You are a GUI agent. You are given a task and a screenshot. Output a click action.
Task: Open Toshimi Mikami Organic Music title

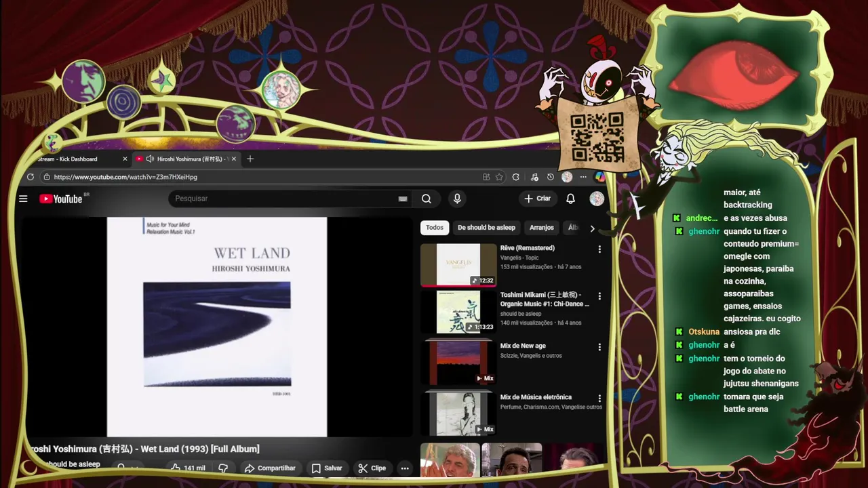(545, 300)
